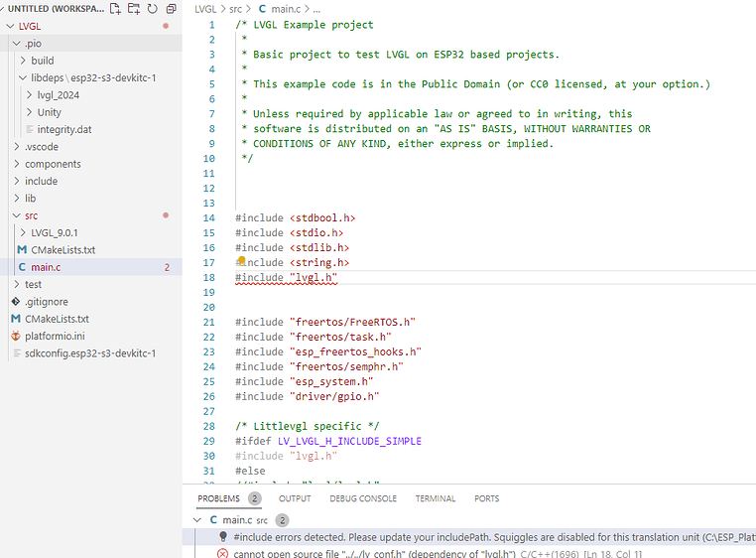This screenshot has height=558, width=756.
Task: Open sdkconfig.esp32-s3-devkitc-1 file
Action: 91,353
